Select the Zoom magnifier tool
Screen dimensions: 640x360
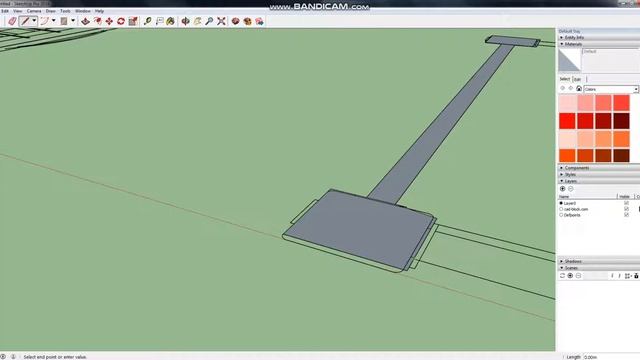click(209, 21)
